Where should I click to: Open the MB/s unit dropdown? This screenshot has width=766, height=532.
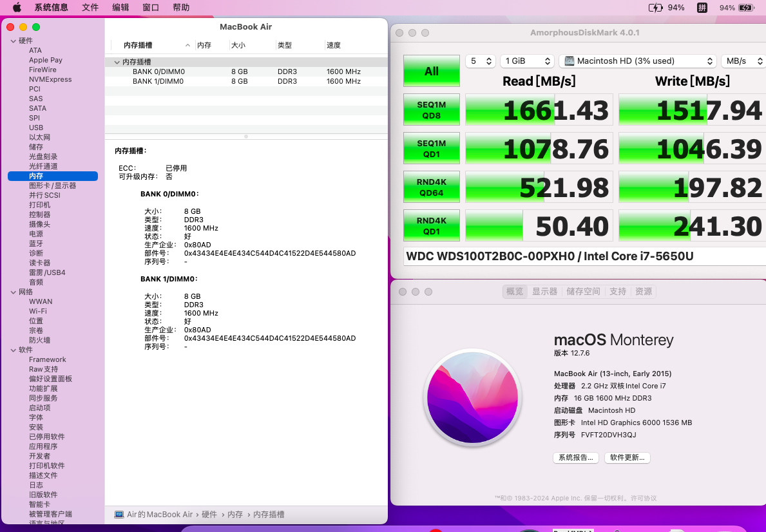coord(743,61)
